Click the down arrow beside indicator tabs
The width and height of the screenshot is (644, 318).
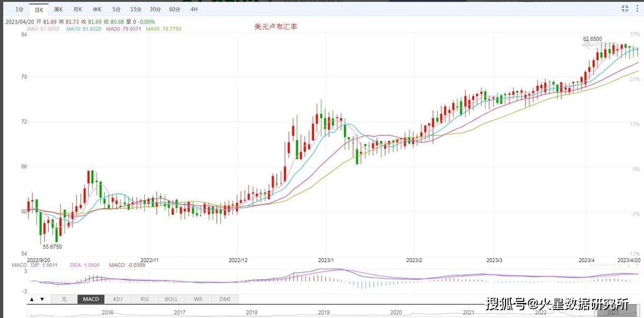click(42, 299)
